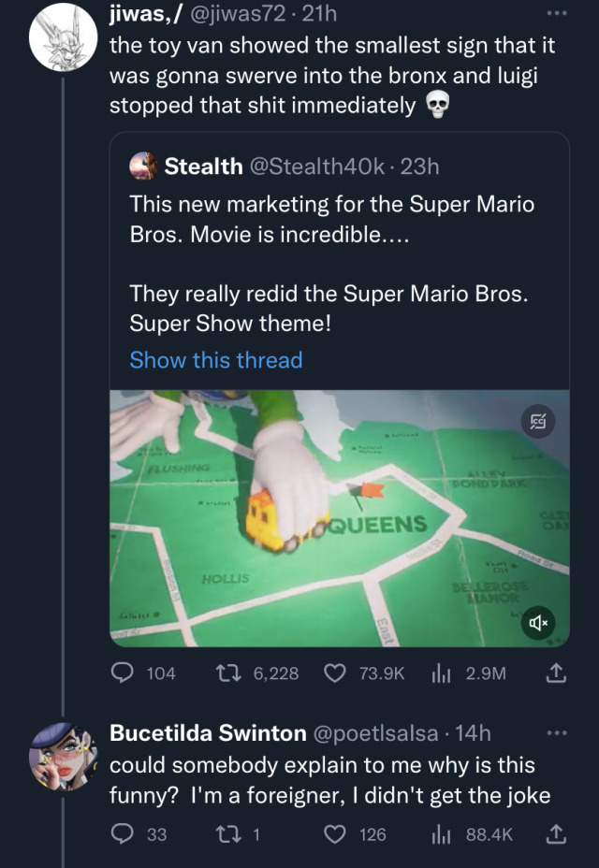The image size is (599, 868).
Task: Share the jiwas tweet
Action: (x=555, y=672)
